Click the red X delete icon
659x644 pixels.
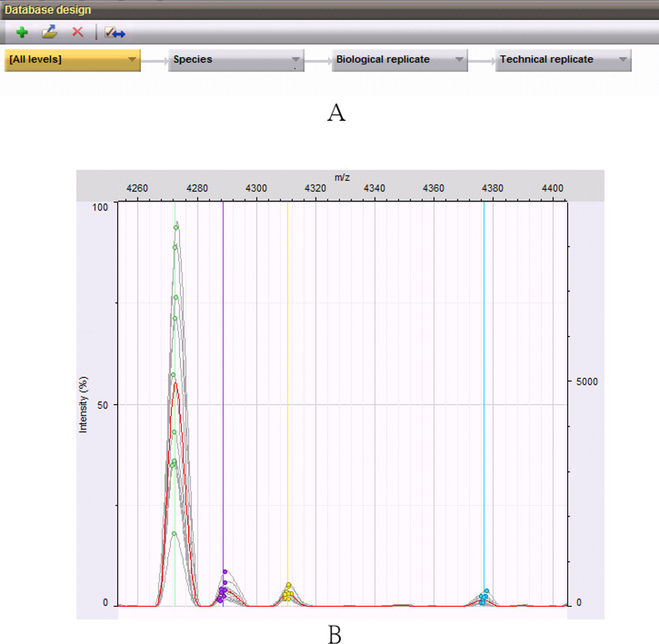point(77,32)
